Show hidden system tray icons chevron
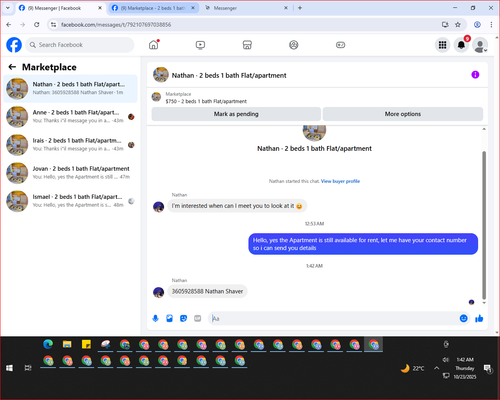 click(436, 368)
